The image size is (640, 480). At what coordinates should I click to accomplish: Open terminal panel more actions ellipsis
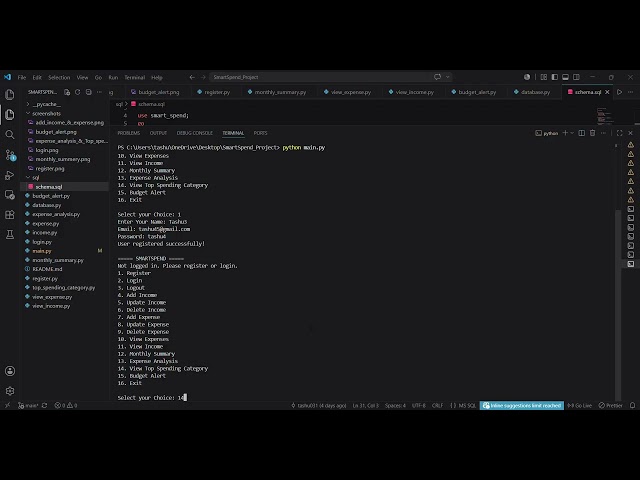(603, 133)
